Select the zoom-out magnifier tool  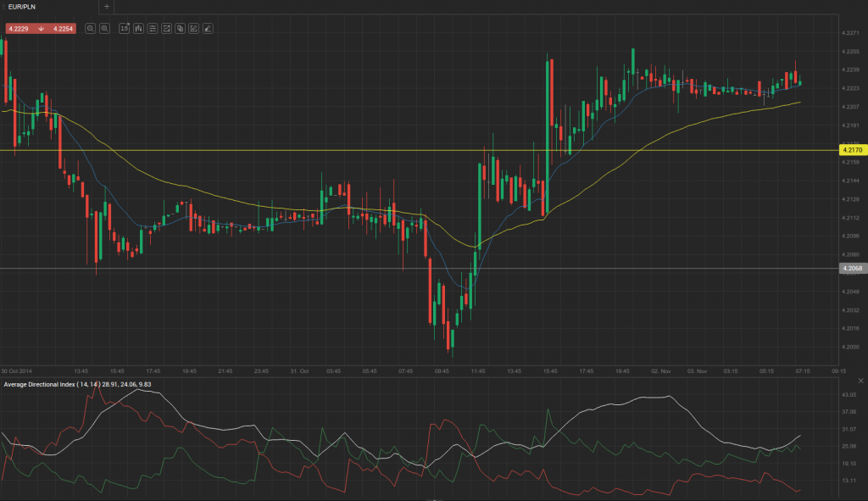tap(103, 28)
